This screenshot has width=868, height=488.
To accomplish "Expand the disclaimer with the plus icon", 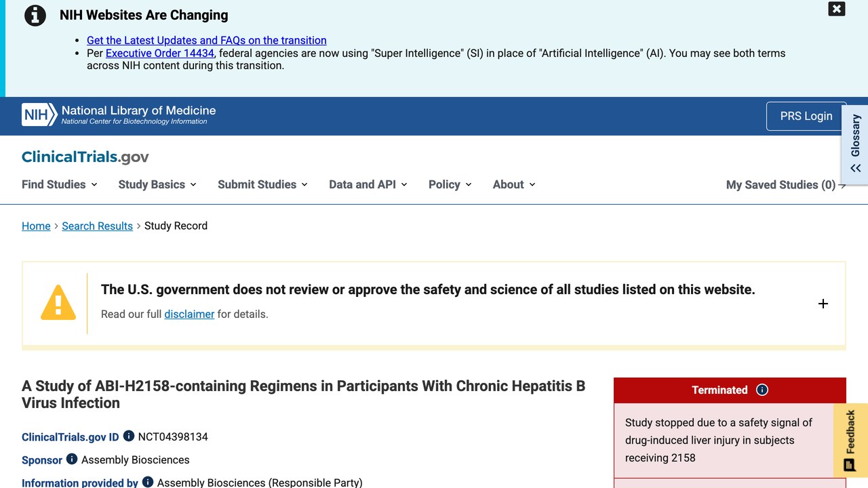I will pos(823,304).
